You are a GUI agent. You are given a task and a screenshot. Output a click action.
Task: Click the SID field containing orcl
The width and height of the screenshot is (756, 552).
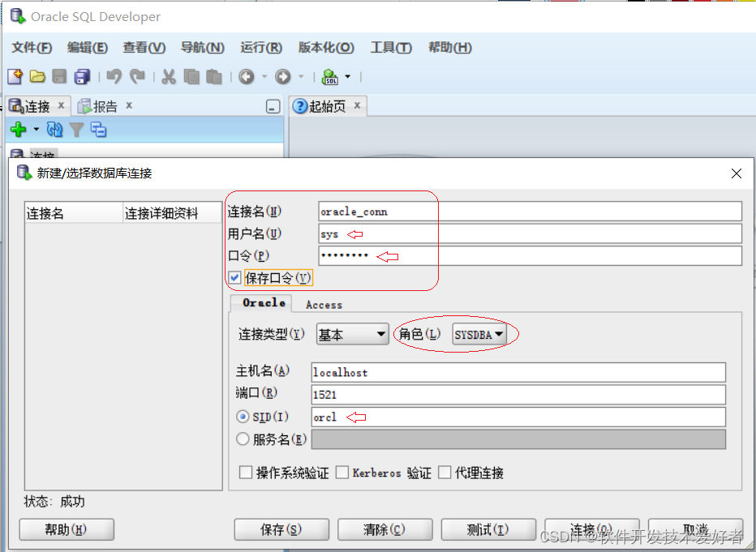tap(518, 417)
